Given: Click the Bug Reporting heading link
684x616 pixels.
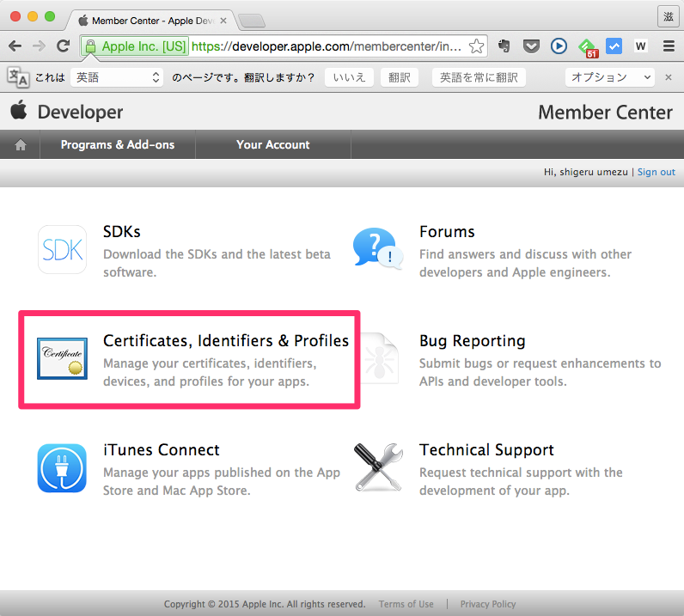Looking at the screenshot, I should 472,341.
